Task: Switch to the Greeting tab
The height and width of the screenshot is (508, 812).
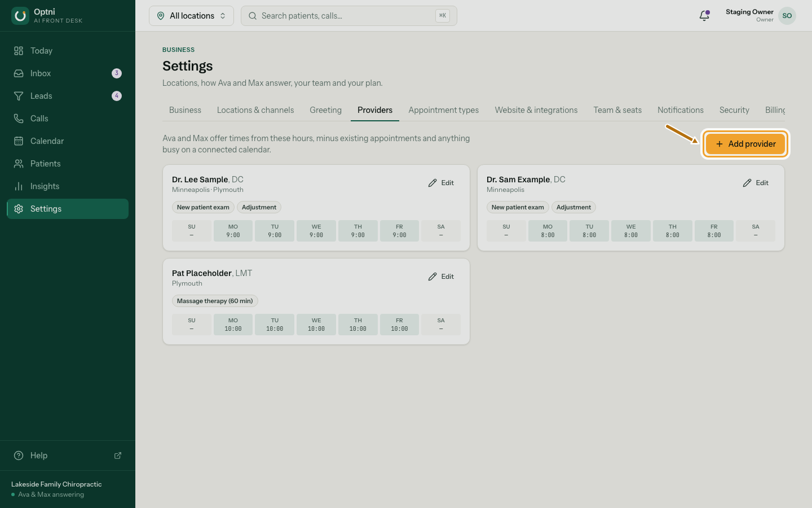Action: coord(325,110)
